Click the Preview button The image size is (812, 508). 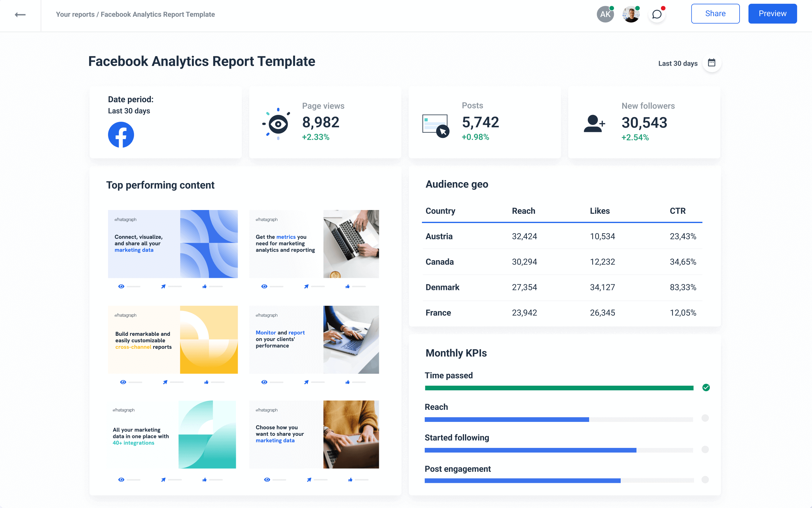(772, 13)
